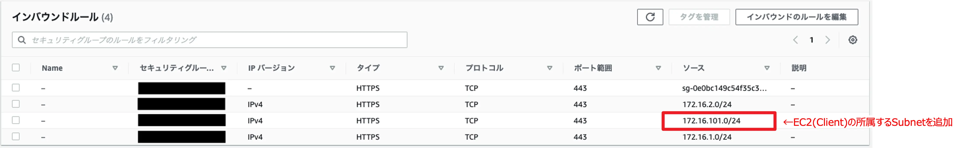
Task: Click the セキュリティグループ column header
Action: click(x=176, y=68)
